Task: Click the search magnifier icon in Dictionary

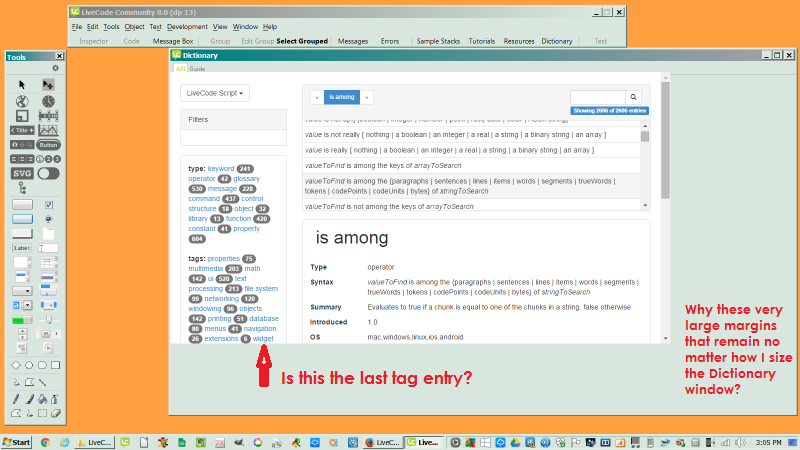Action: point(632,97)
